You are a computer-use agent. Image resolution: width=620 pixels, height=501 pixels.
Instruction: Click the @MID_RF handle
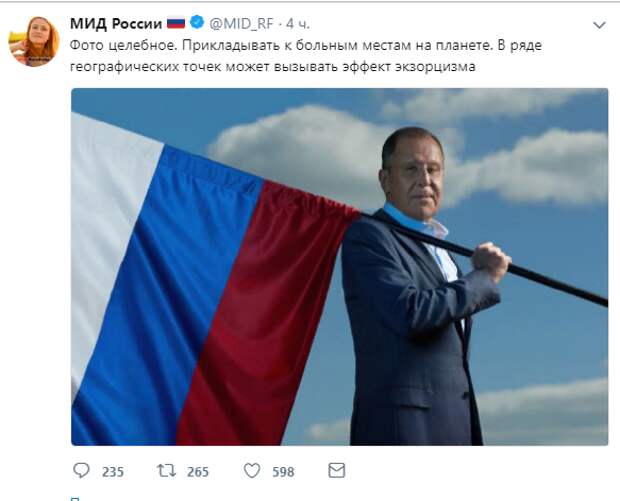coord(241,24)
